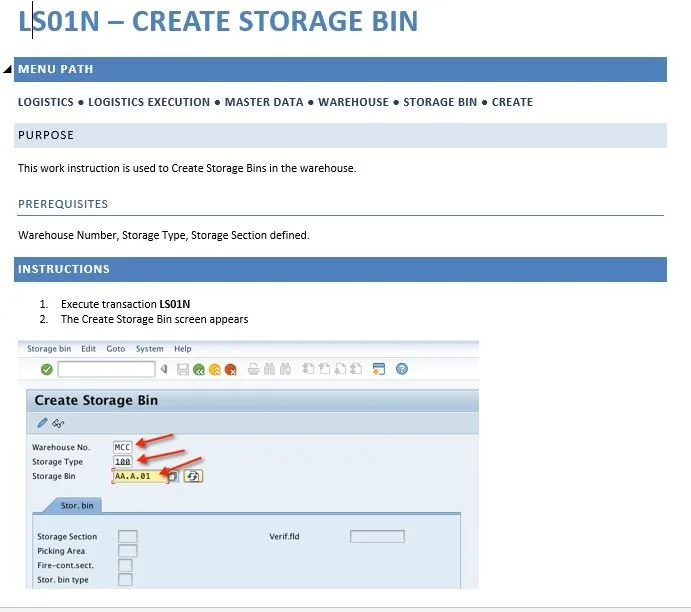Click the Storage Bin field AA.A.01
691x612 pixels.
(140, 476)
